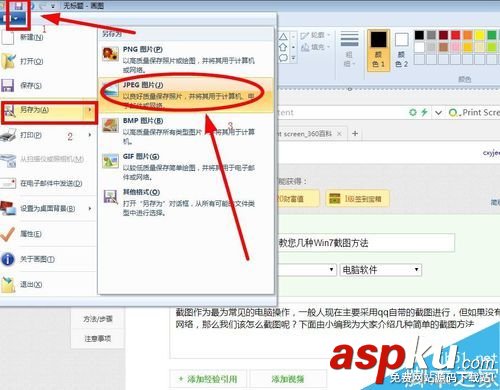Save as PNG 图片 format
This screenshot has height=390, width=500.
[187, 59]
